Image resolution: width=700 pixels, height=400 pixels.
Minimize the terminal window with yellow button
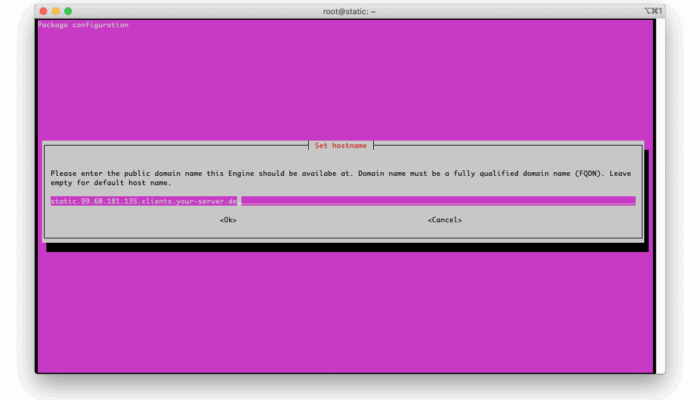point(55,11)
